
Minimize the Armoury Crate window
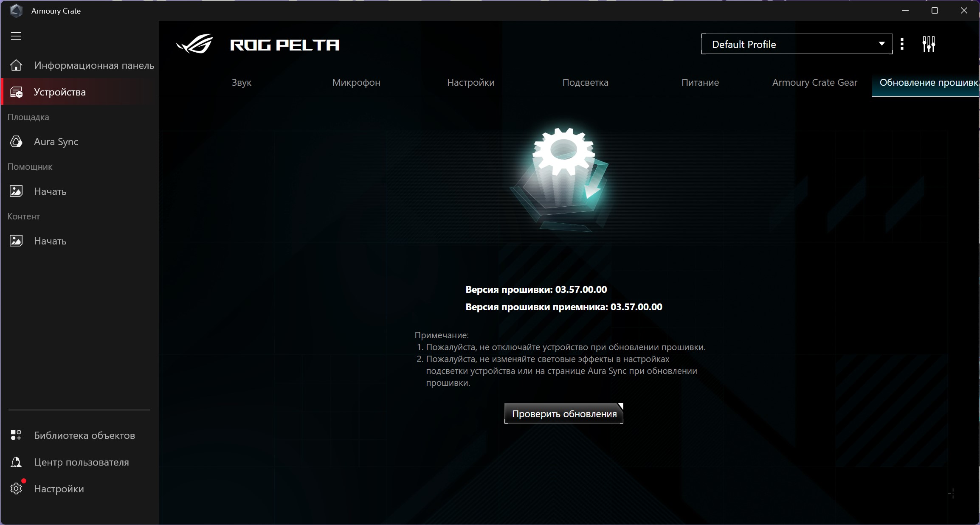pyautogui.click(x=905, y=11)
